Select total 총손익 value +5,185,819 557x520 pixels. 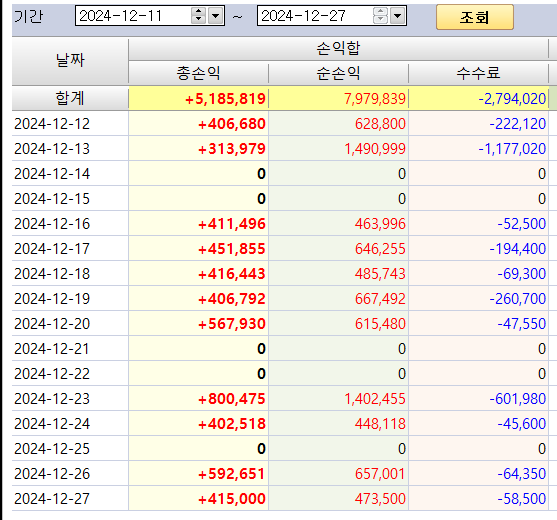click(x=225, y=99)
